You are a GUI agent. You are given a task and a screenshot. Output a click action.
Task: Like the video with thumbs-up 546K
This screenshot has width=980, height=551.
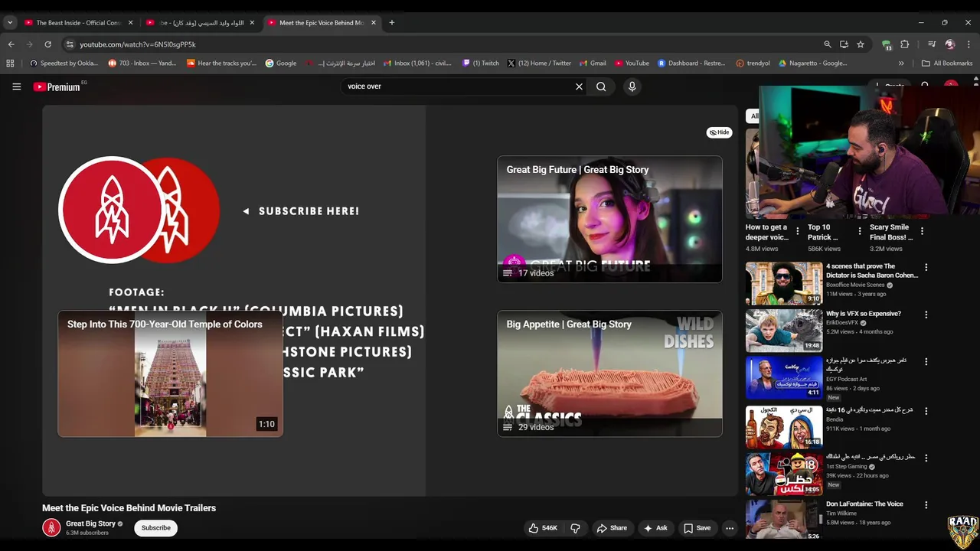click(x=543, y=528)
